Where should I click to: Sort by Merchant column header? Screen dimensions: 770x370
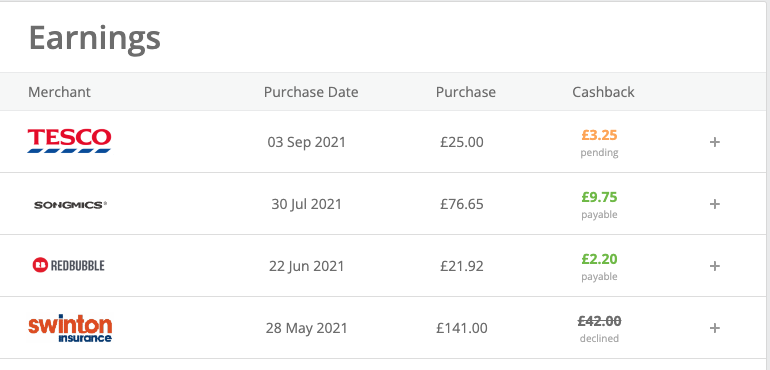point(59,92)
